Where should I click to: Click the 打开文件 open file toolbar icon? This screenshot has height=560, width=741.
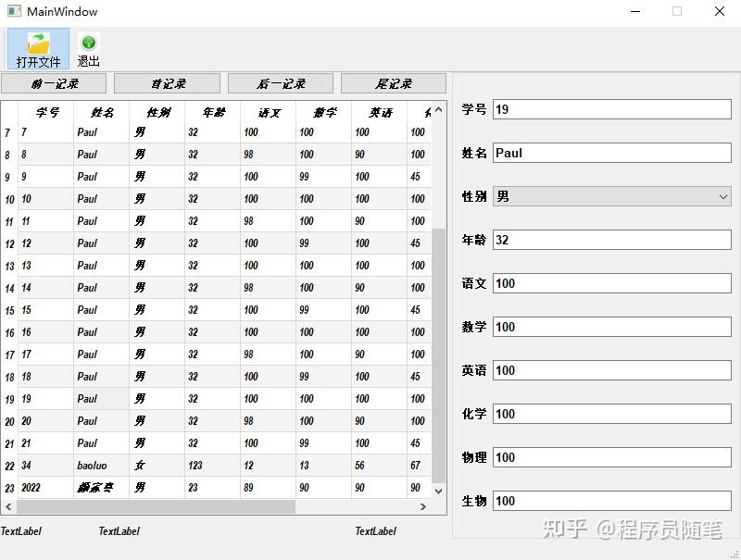[37, 46]
